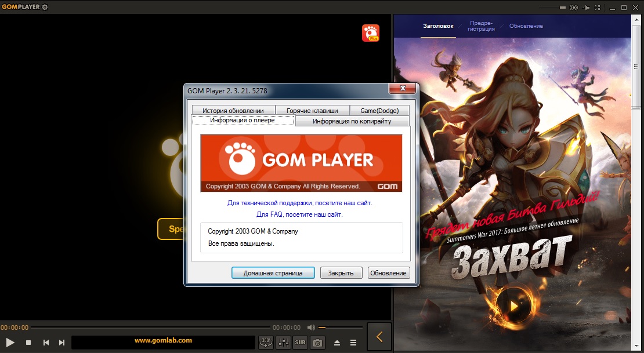The height and width of the screenshot is (353, 644).
Task: Follow the technical support link (Для технической поддержки)
Action: click(x=300, y=203)
